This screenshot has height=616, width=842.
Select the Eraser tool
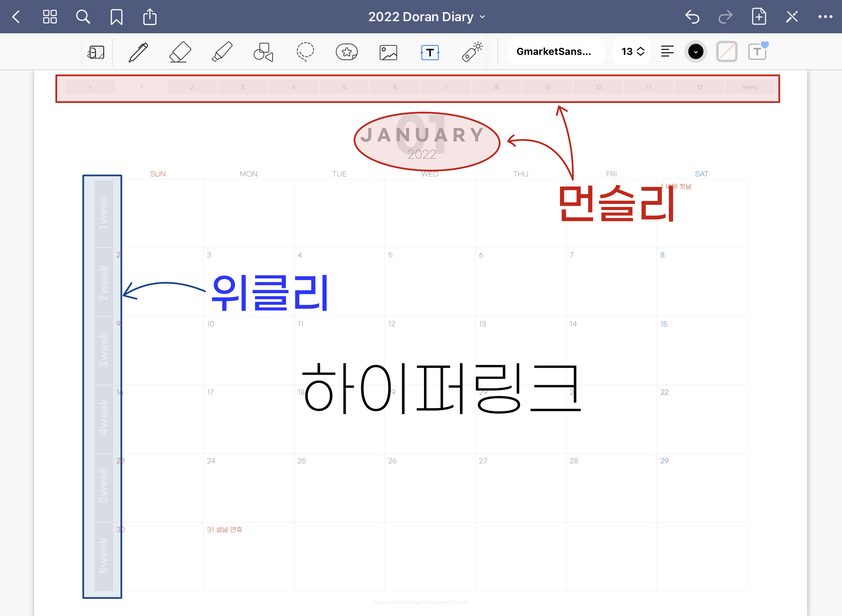point(180,52)
